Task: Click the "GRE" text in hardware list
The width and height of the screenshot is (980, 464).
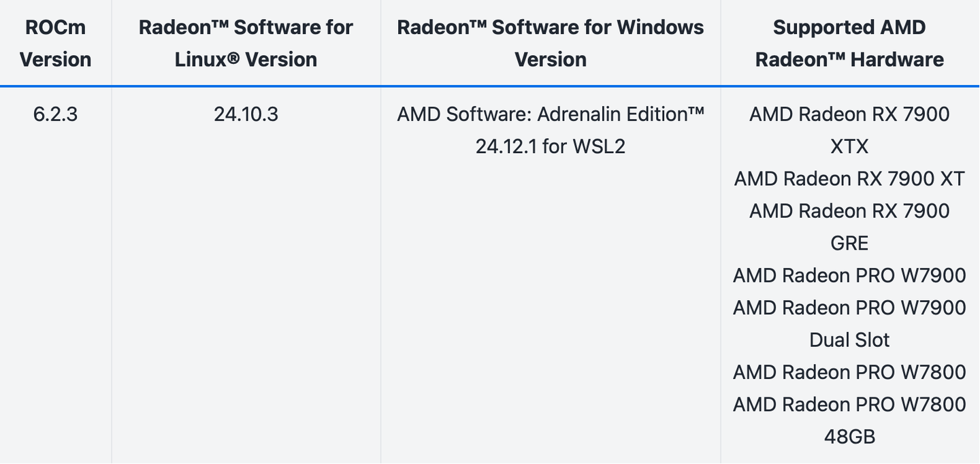Action: point(849,243)
